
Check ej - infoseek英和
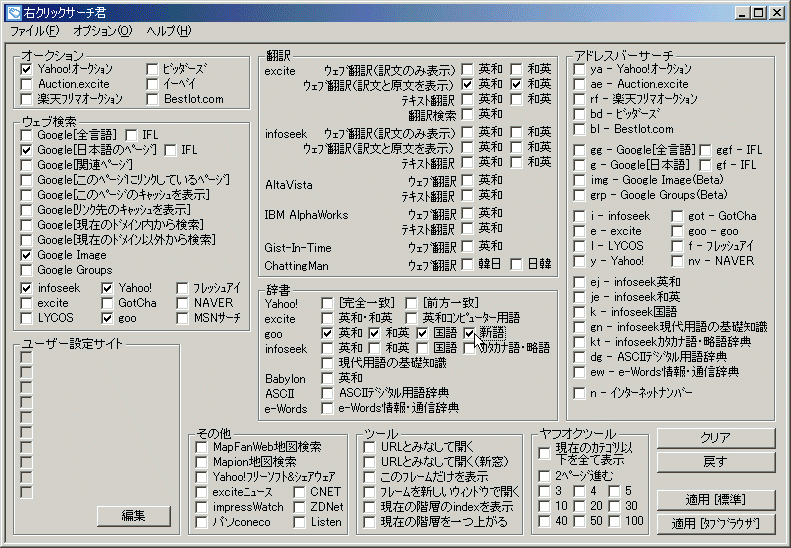[579, 282]
